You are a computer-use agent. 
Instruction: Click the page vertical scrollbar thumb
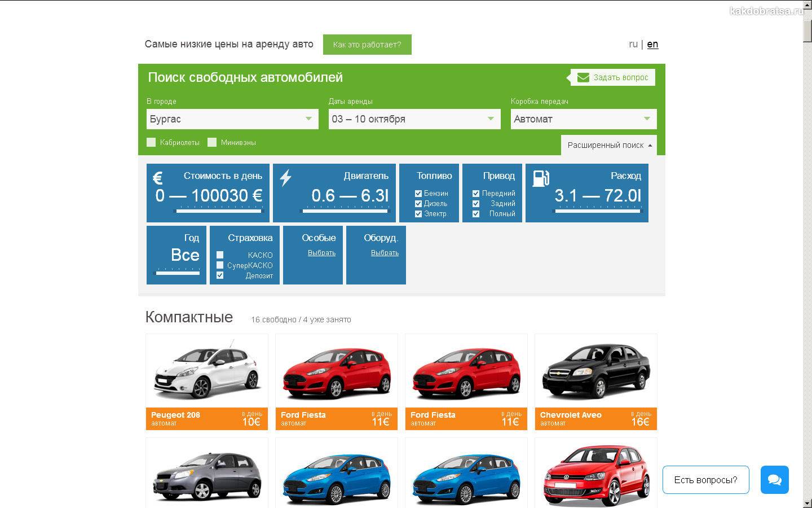click(x=807, y=30)
